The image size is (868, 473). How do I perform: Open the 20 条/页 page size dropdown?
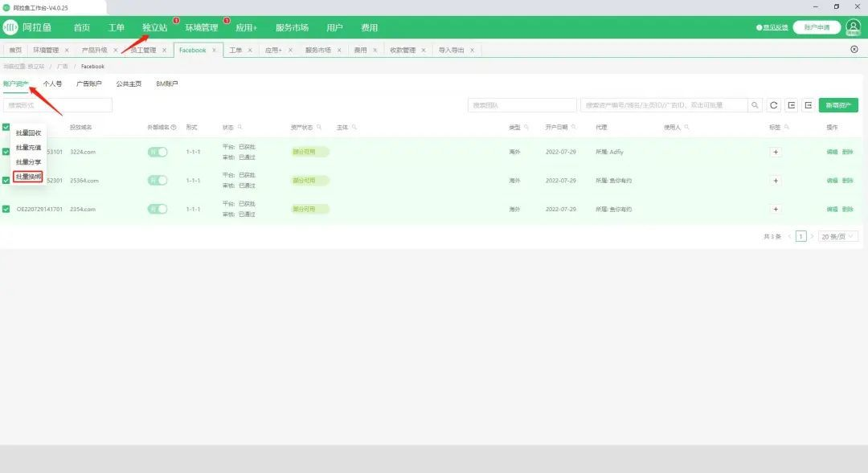(837, 236)
